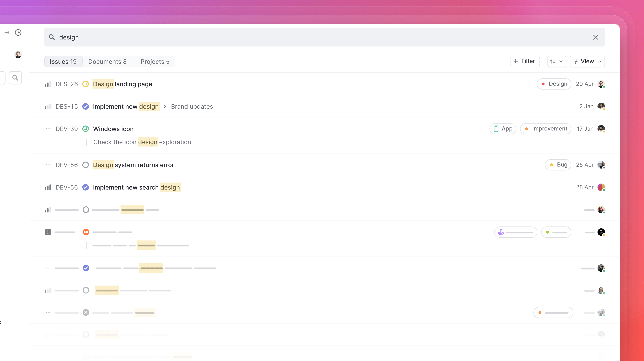Expand the Issues 19 tab

[63, 61]
